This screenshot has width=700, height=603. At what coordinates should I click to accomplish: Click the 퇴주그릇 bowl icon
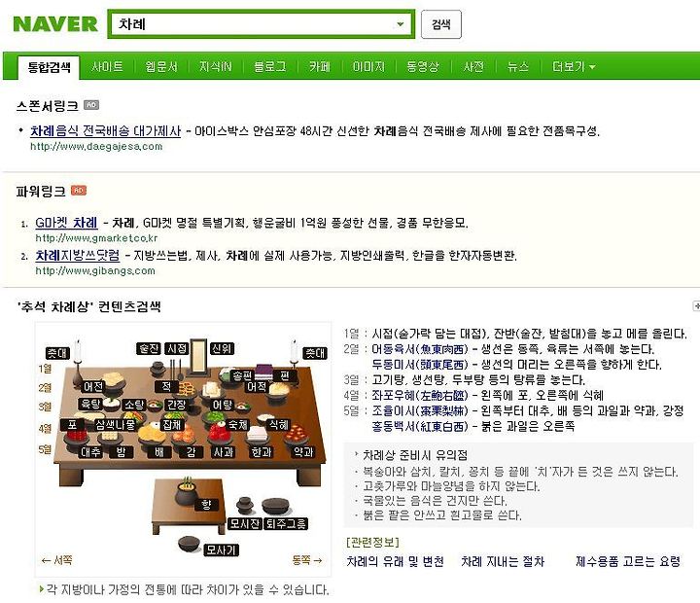pos(277,505)
